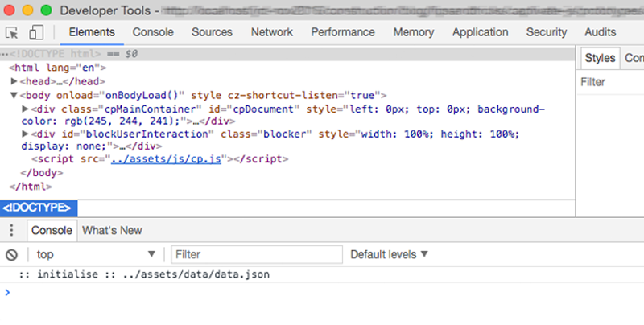Toggle the device toolbar icon
The width and height of the screenshot is (644, 325).
point(36,32)
